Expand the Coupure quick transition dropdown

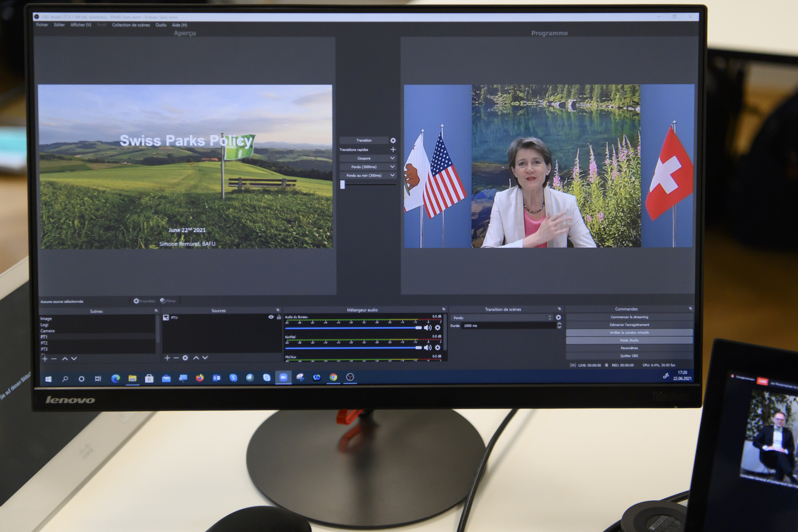[392, 158]
